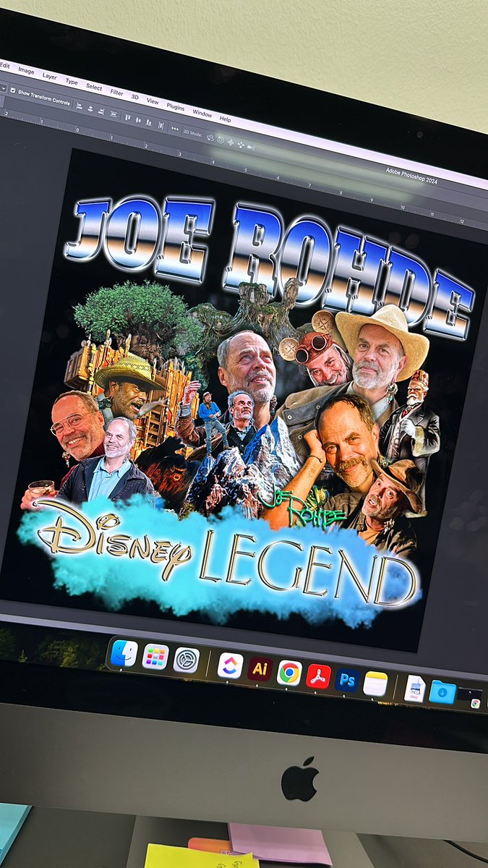This screenshot has height=868, width=488.
Task: Click the align horizontal centers icon
Action: pos(90,109)
